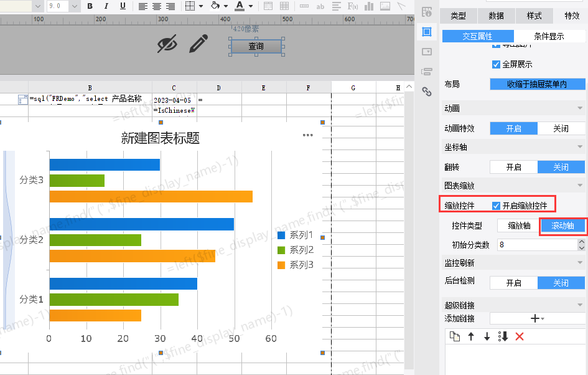Image resolution: width=588 pixels, height=375 pixels.
Task: Open the 条件显示 sub-tab
Action: click(x=549, y=36)
